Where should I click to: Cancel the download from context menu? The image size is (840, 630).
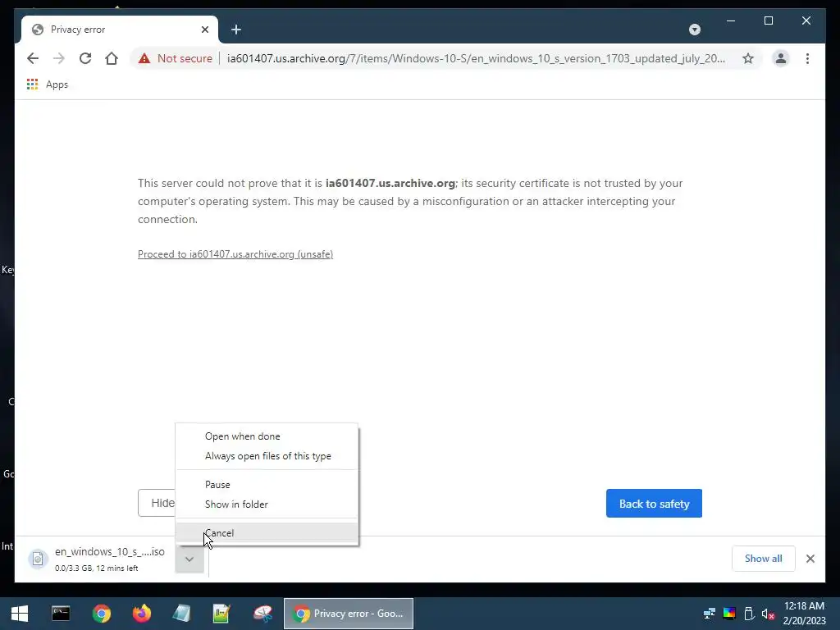point(267,533)
